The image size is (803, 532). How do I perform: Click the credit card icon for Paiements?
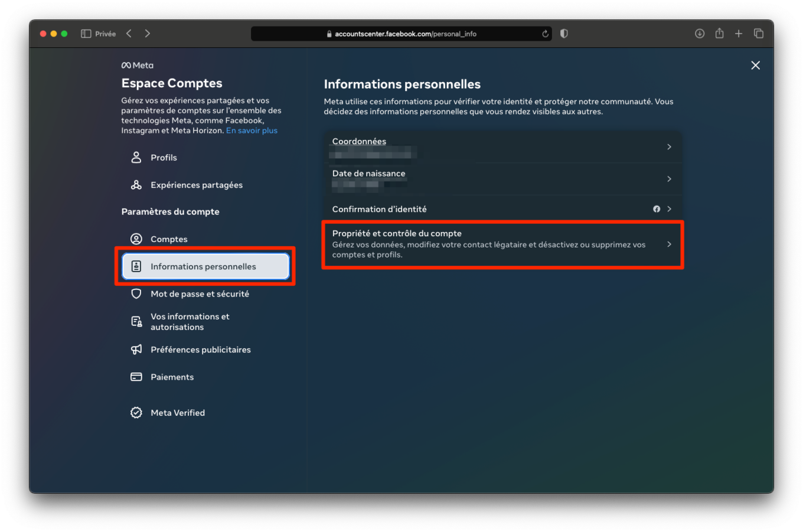tap(136, 377)
